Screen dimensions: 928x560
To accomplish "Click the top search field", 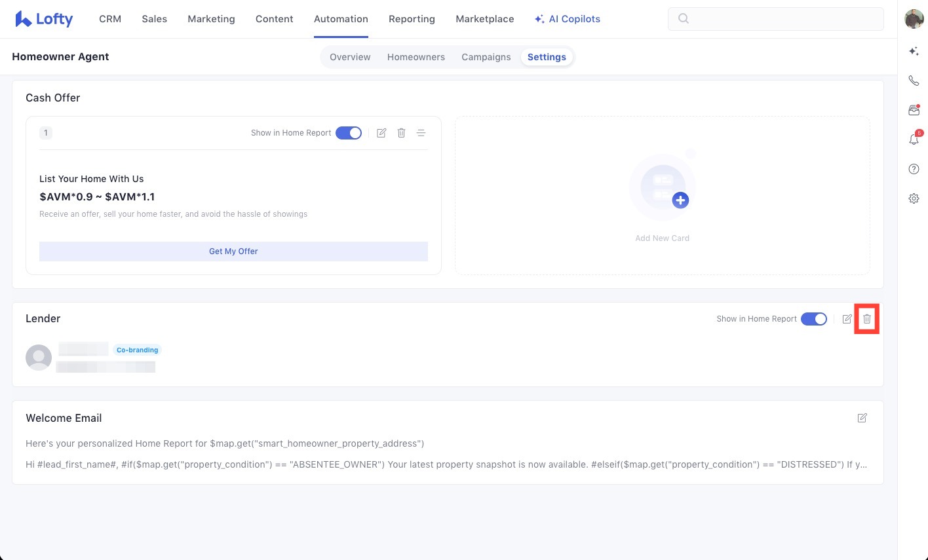I will (x=775, y=19).
